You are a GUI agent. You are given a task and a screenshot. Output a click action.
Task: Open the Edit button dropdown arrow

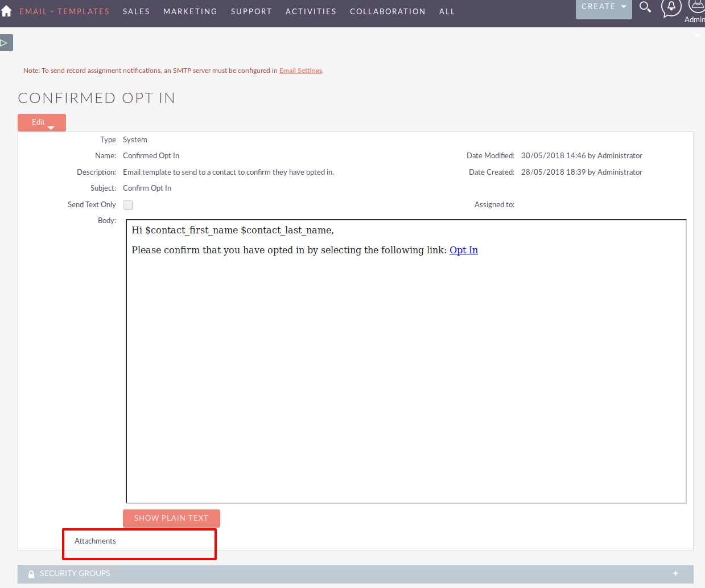[51, 128]
